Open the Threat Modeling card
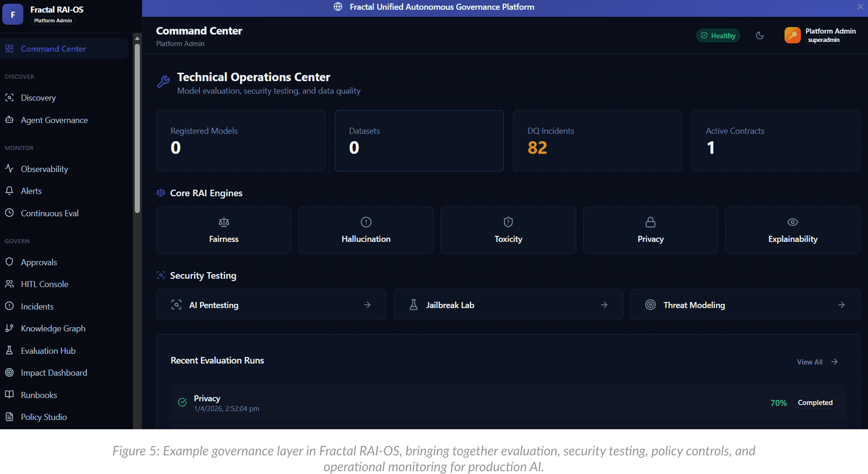This screenshot has height=474, width=868. point(745,305)
